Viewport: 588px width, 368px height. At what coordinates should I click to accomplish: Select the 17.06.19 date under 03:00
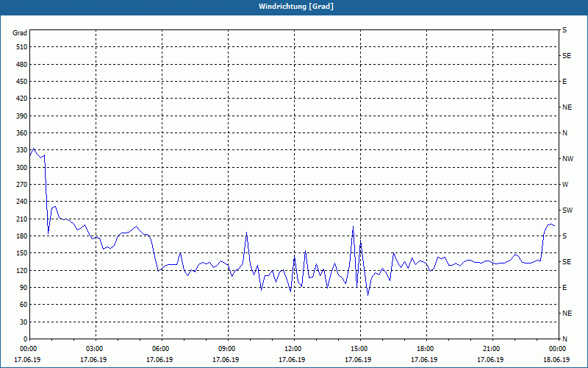point(93,360)
